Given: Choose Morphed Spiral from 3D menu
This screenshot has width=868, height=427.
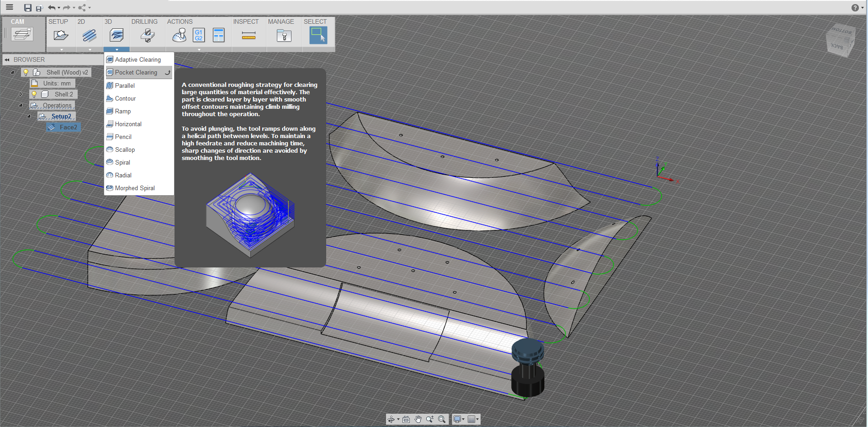Looking at the screenshot, I should pos(139,188).
